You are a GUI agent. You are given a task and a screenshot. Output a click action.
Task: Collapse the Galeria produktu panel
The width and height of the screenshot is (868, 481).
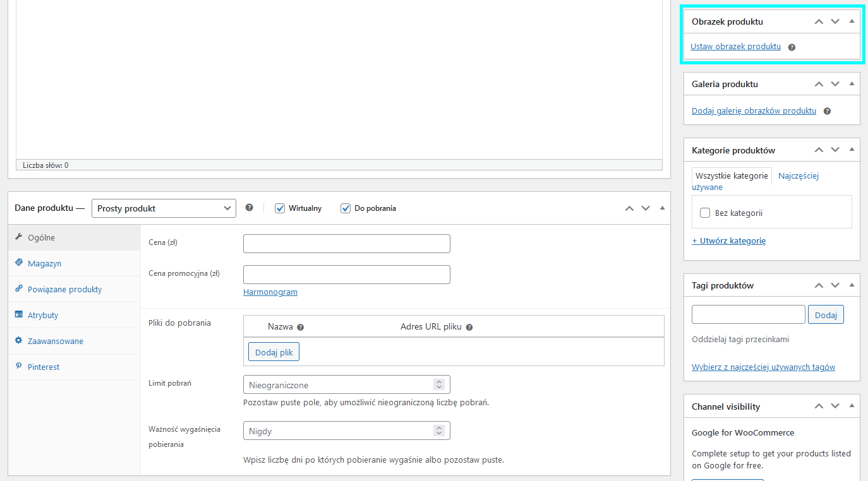852,83
